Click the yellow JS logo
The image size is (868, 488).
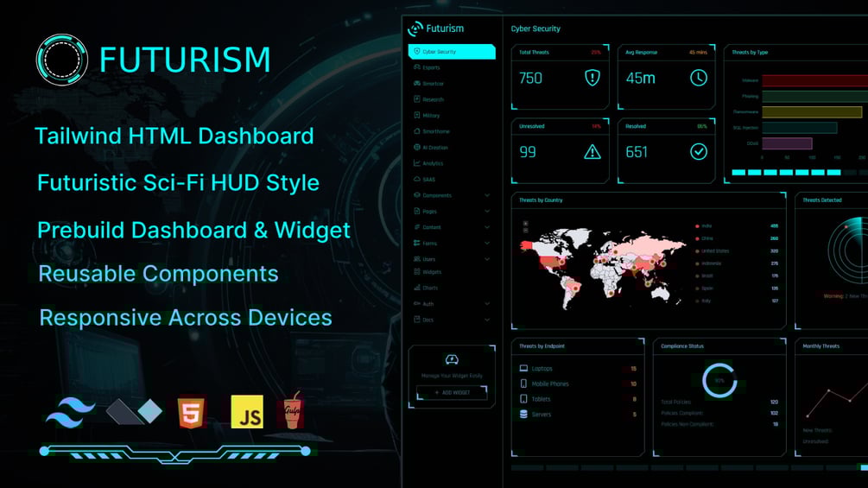tap(247, 412)
